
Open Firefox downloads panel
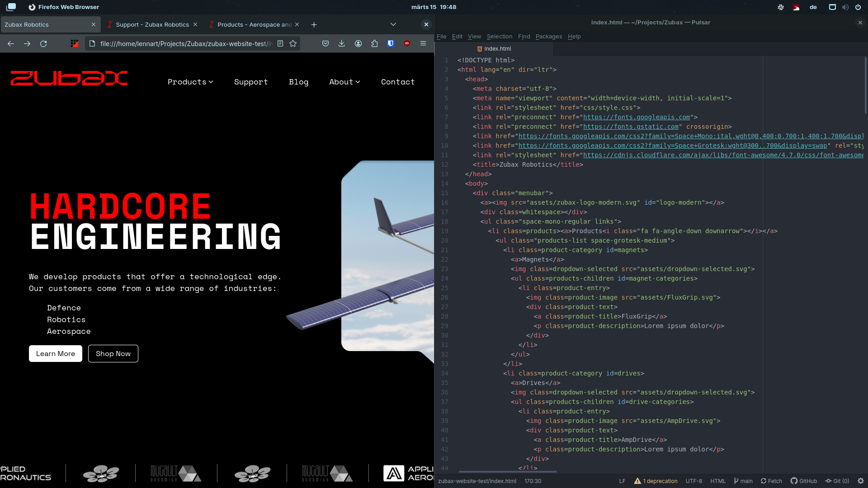pos(342,44)
